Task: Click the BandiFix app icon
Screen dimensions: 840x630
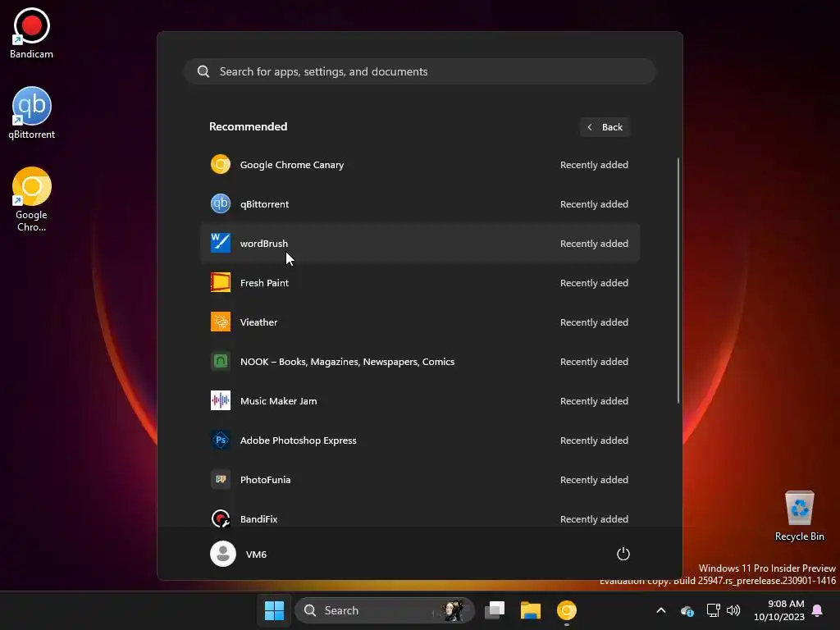Action: point(220,518)
